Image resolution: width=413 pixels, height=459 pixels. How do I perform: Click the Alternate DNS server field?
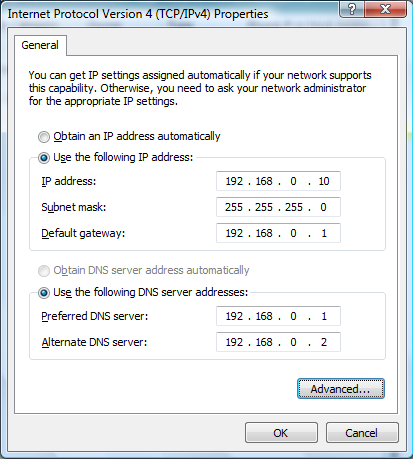[x=278, y=342]
